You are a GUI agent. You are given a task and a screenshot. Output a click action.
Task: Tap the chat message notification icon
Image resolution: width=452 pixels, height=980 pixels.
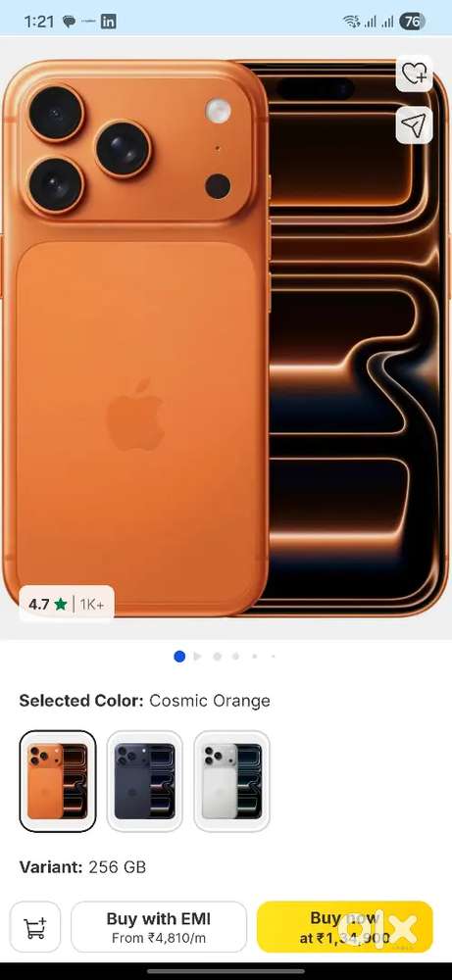click(70, 22)
